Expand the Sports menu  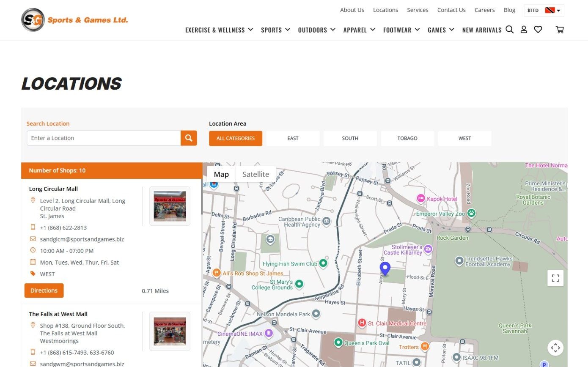(x=275, y=30)
